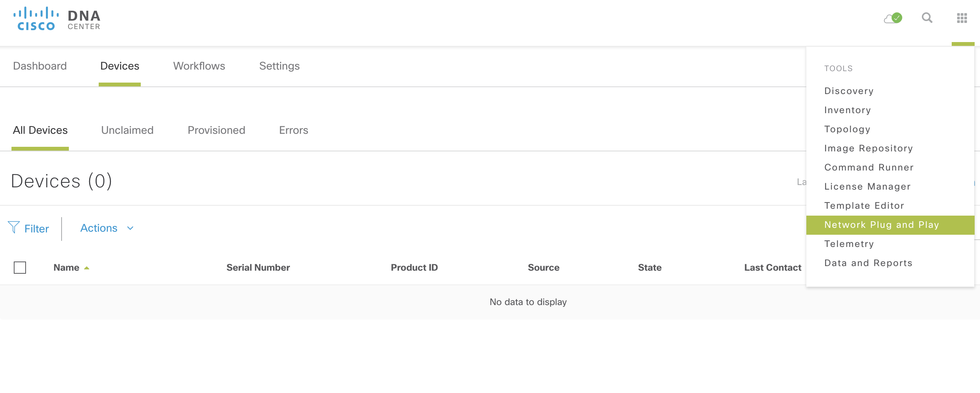
Task: Click the Cisco DNA Center logo
Action: 57,18
